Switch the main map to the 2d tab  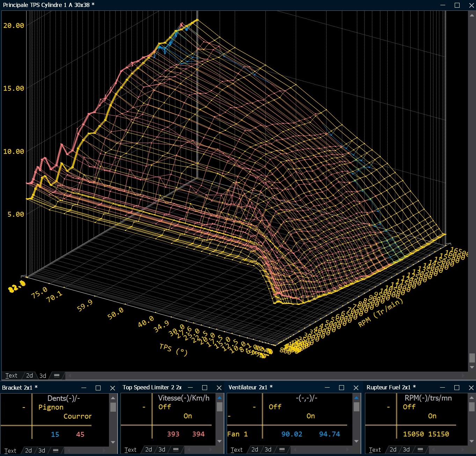tap(30, 376)
